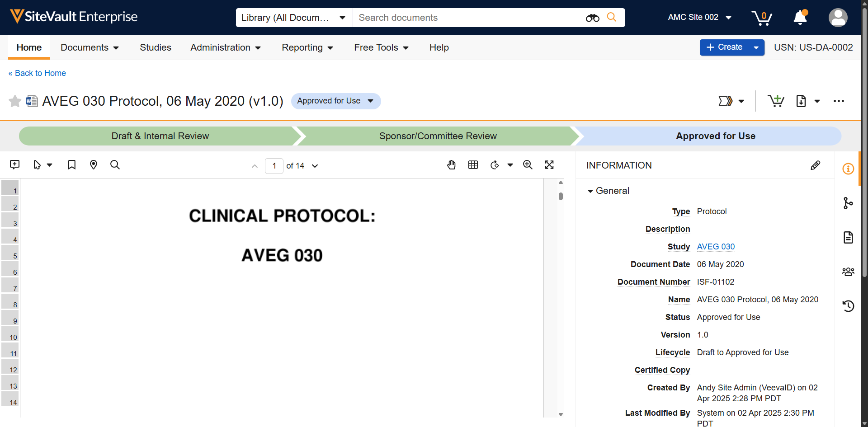Click the orange search magnifier icon

tap(612, 17)
